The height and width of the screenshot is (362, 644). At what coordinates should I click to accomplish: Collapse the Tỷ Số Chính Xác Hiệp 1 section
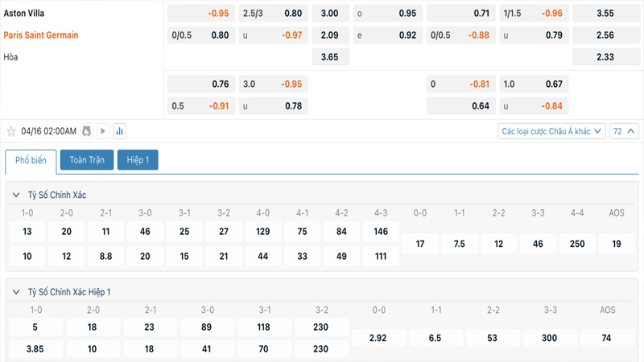point(16,292)
